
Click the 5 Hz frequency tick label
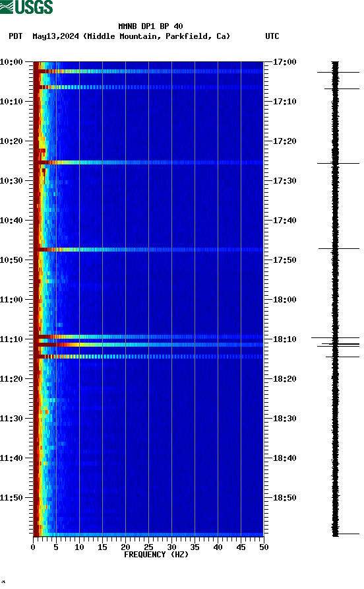tap(56, 547)
